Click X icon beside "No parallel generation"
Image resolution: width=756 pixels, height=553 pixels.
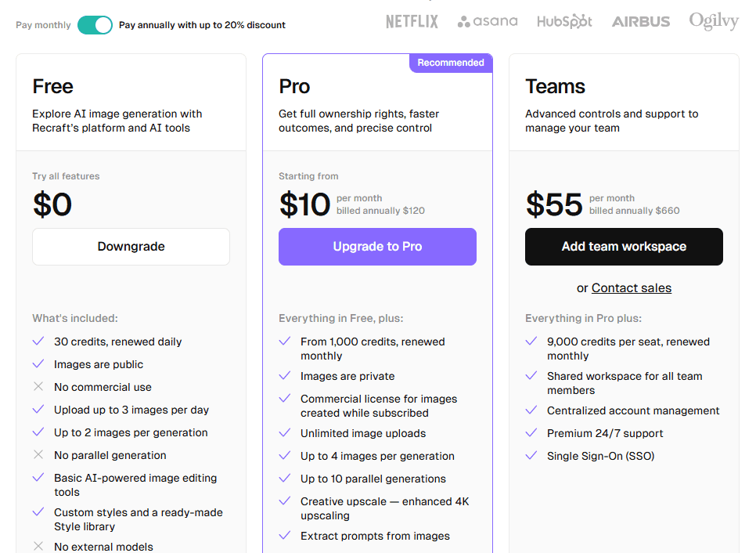38,455
